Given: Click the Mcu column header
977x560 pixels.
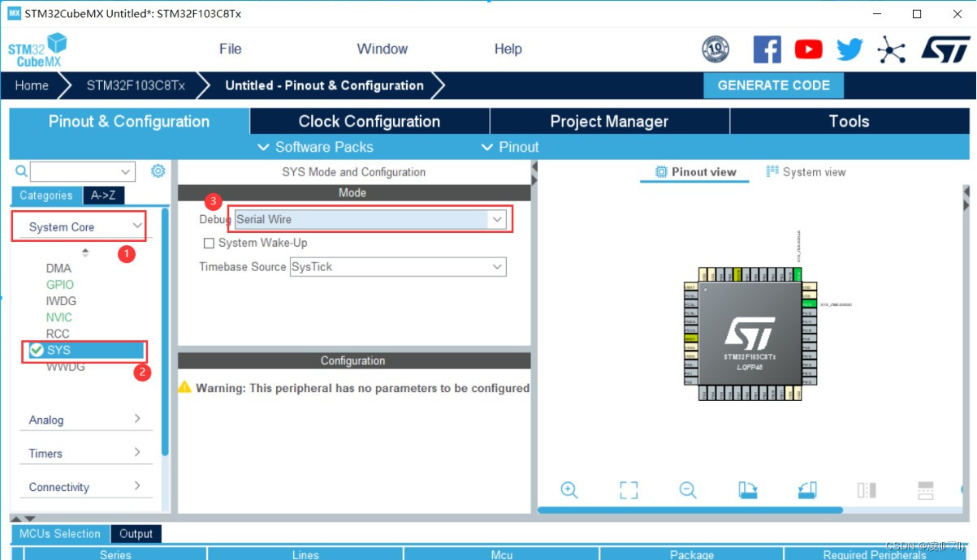Looking at the screenshot, I should click(x=502, y=554).
